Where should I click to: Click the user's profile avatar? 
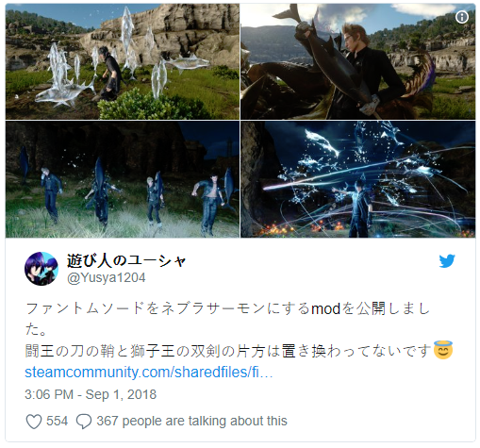[41, 269]
